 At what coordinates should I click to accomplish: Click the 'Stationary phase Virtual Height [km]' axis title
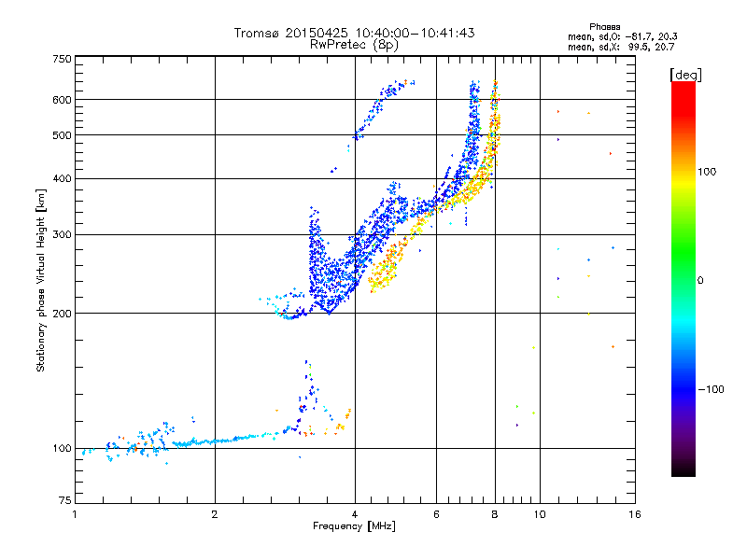[x=41, y=280]
